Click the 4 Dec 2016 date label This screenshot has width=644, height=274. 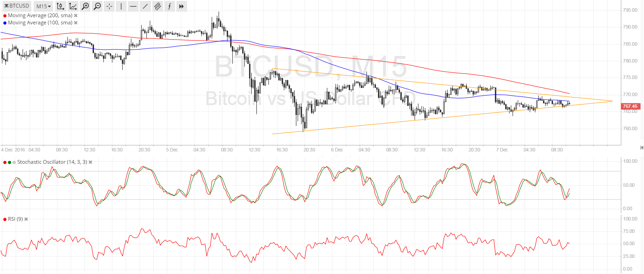pyautogui.click(x=13, y=150)
